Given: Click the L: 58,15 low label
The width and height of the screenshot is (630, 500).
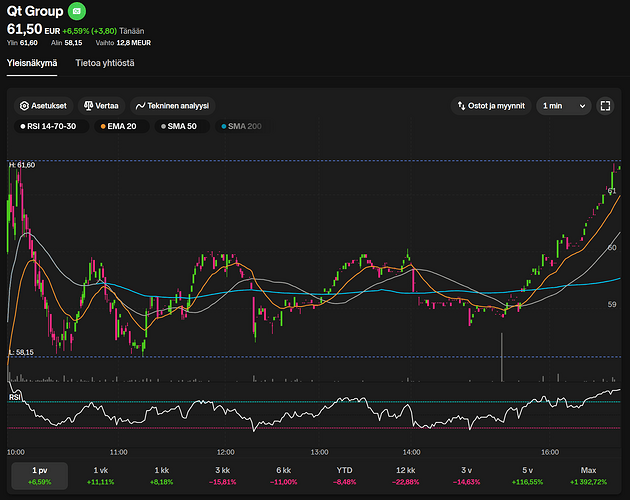Looking at the screenshot, I should tap(22, 352).
